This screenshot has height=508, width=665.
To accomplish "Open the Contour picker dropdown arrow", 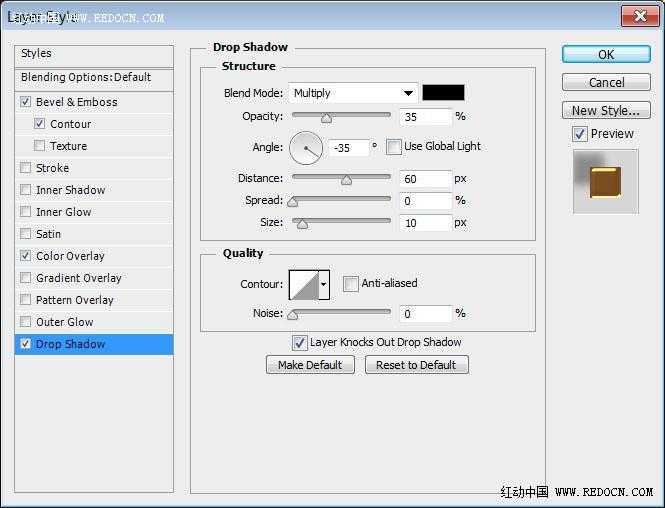I will (x=324, y=285).
